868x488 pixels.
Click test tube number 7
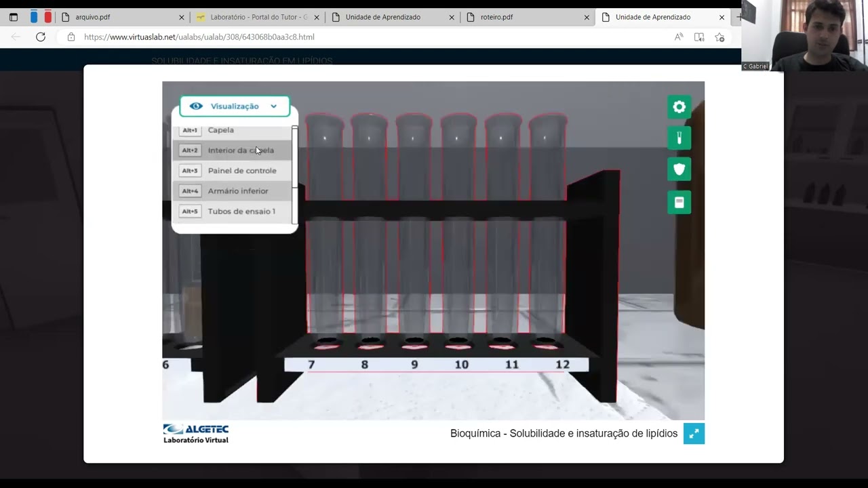click(325, 224)
